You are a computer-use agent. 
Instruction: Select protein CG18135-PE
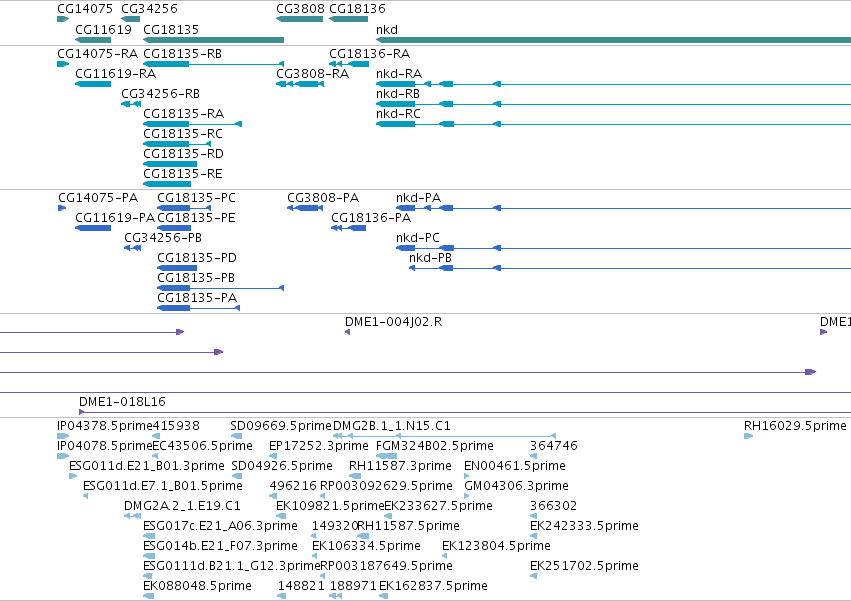174,228
